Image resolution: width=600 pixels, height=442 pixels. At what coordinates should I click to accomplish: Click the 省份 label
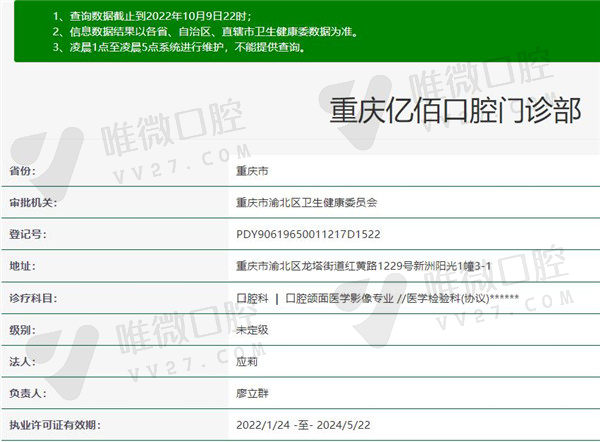coord(22,171)
